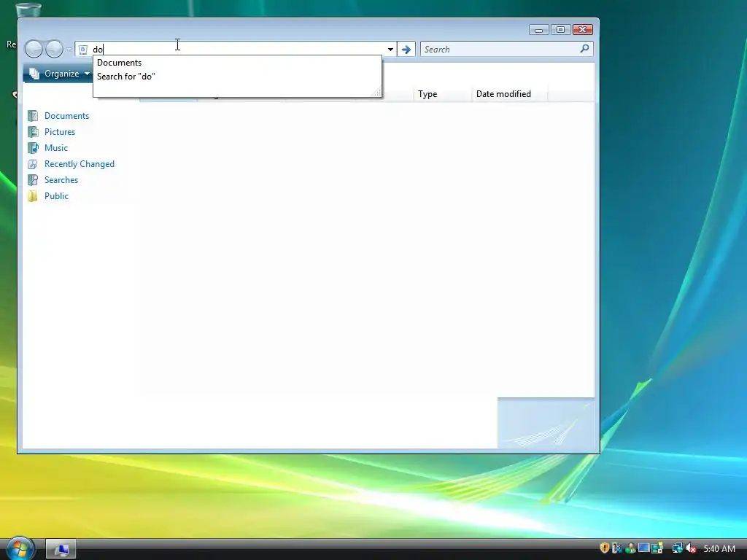Expand the address bar history dropdown arrow
Viewport: 747px width, 560px height.
click(390, 50)
